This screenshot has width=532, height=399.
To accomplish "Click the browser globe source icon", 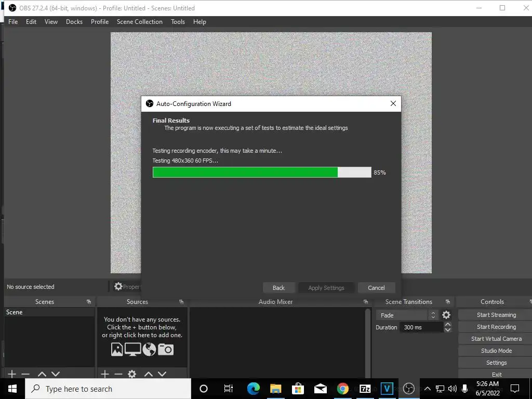I will click(x=149, y=349).
